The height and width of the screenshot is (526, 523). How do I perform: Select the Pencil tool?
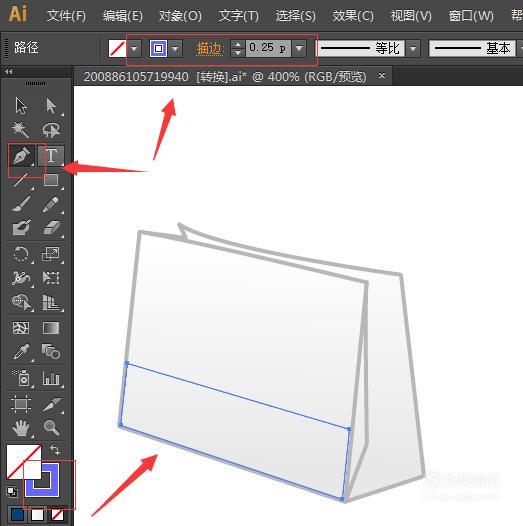(51, 205)
